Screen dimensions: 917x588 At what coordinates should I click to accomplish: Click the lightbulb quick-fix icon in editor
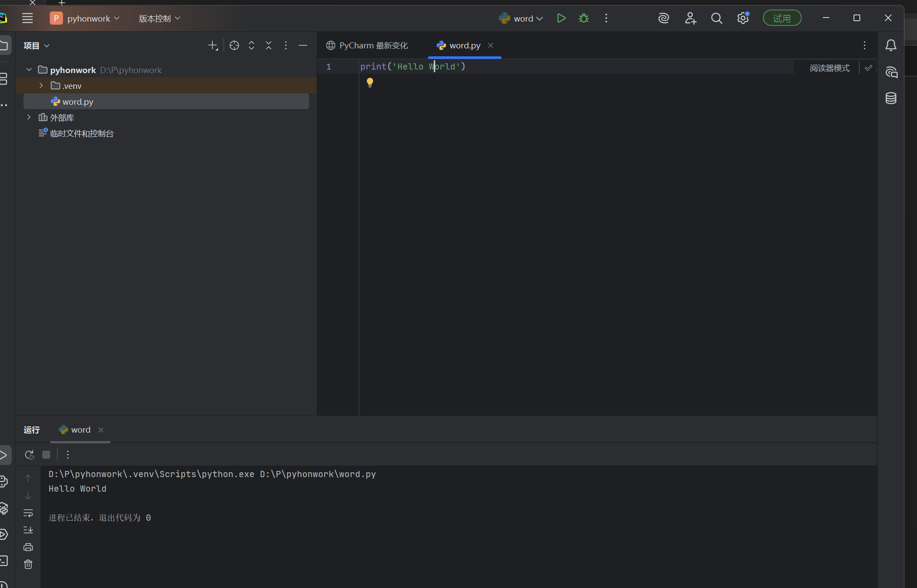click(370, 82)
